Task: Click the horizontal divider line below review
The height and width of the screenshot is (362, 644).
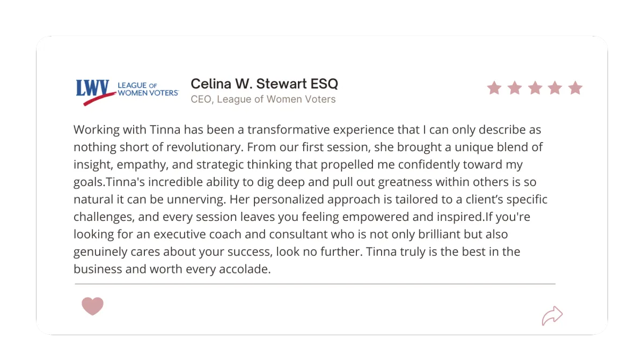Action: (x=315, y=284)
